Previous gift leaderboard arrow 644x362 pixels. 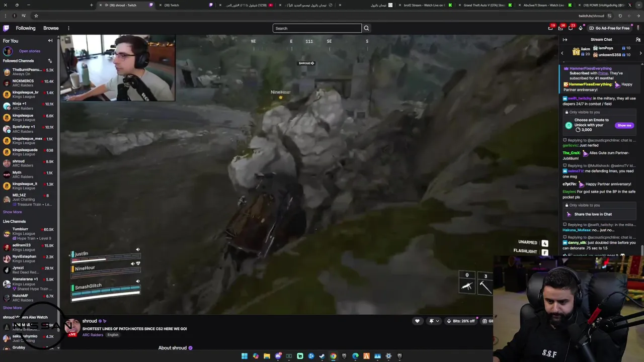coord(562,53)
